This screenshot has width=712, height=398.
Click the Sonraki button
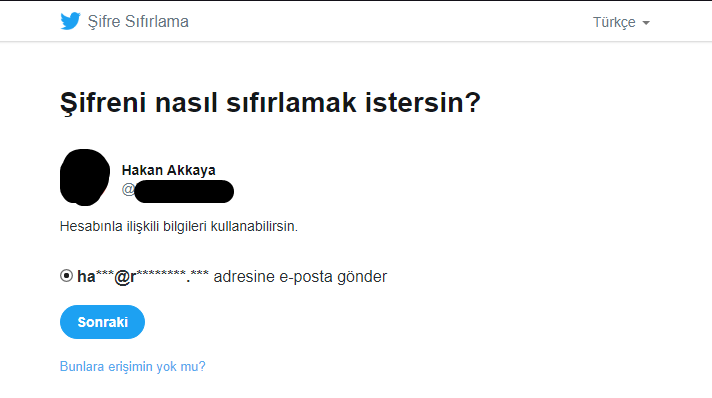pos(102,322)
